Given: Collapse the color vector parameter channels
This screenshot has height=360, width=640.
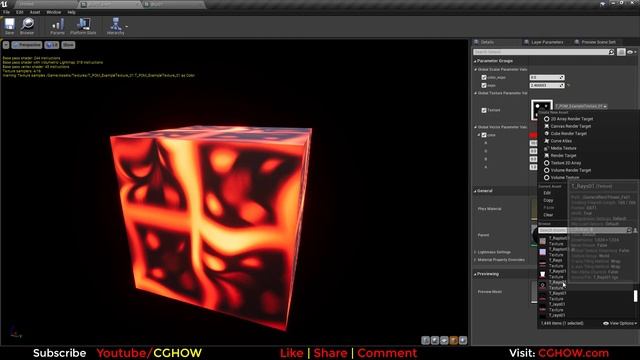Looking at the screenshot, I should [x=479, y=135].
